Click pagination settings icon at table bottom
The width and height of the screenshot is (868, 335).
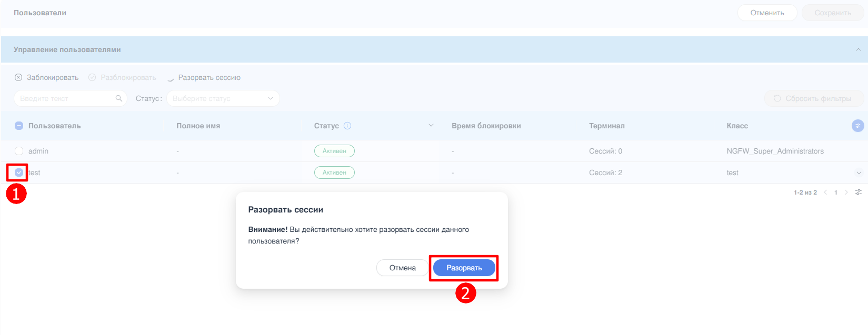click(859, 192)
